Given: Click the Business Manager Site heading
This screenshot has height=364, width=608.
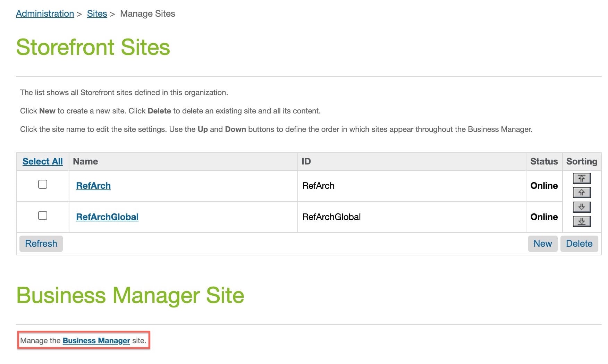Looking at the screenshot, I should point(130,295).
